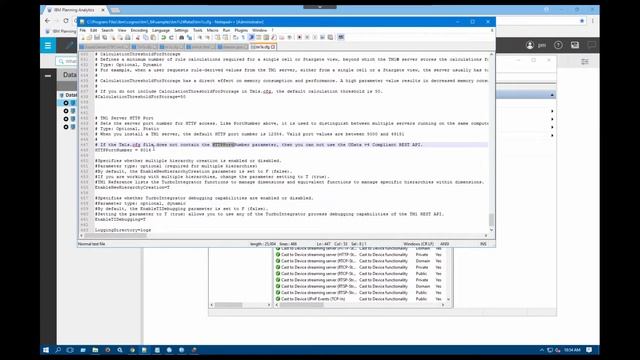Image resolution: width=640 pixels, height=360 pixels.
Task: Click the Save recorded macro icon
Action: pyautogui.click(x=330, y=37)
